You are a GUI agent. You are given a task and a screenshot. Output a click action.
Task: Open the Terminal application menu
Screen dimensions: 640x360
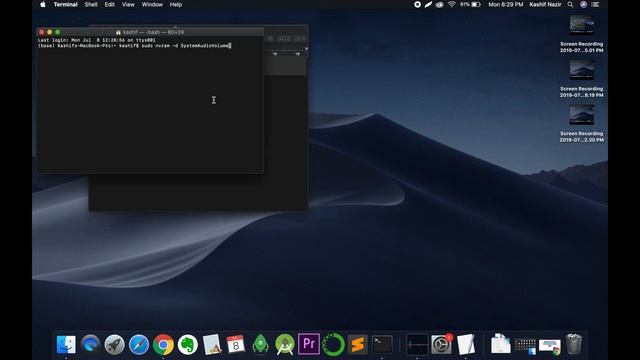click(x=66, y=4)
